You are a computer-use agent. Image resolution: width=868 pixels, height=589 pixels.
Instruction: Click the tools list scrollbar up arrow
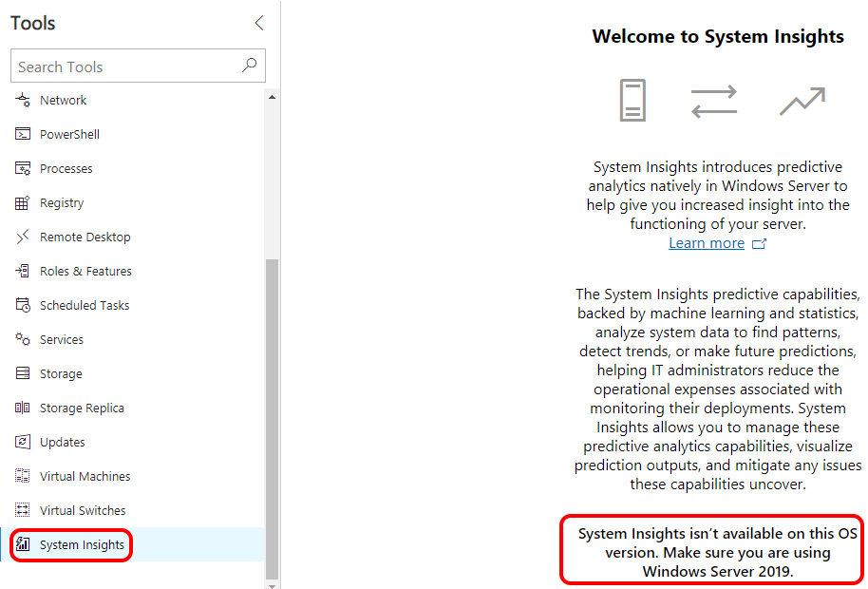click(x=272, y=98)
